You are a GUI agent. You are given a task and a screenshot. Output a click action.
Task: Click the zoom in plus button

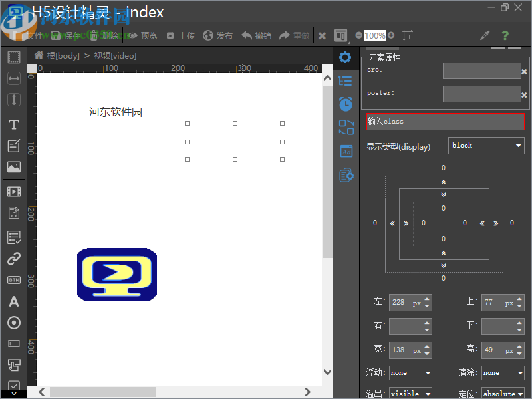(x=391, y=35)
